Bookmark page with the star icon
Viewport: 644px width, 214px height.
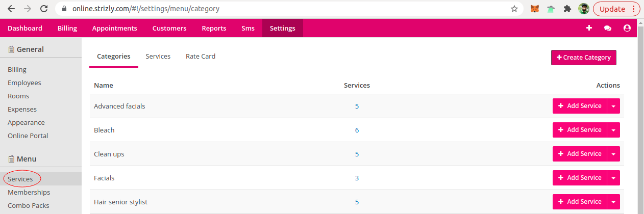(x=514, y=9)
